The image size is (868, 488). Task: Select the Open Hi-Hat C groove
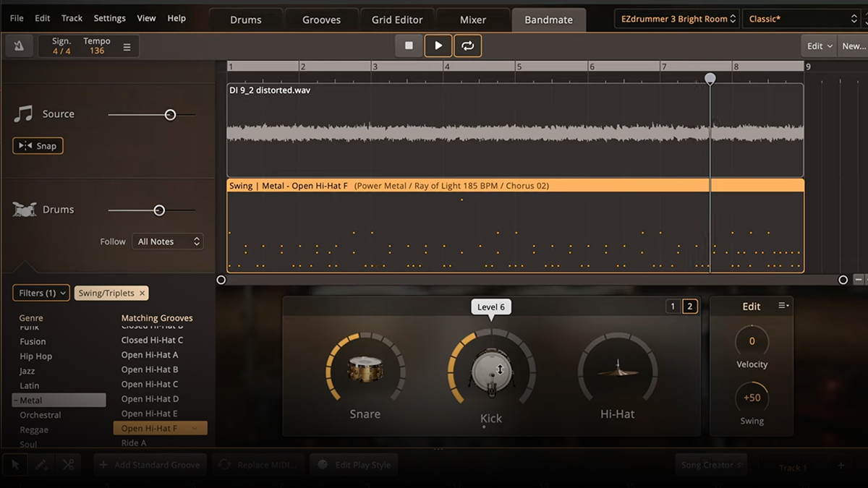[150, 384]
